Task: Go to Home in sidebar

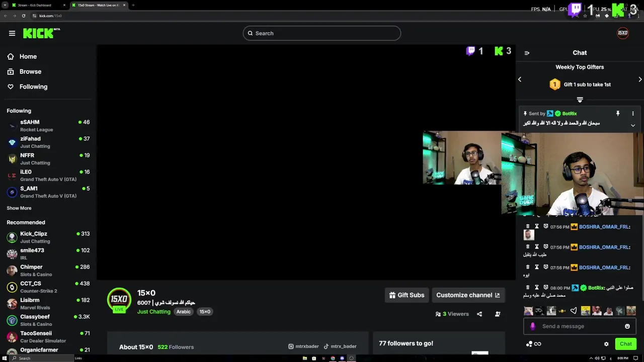Action: (x=22, y=56)
